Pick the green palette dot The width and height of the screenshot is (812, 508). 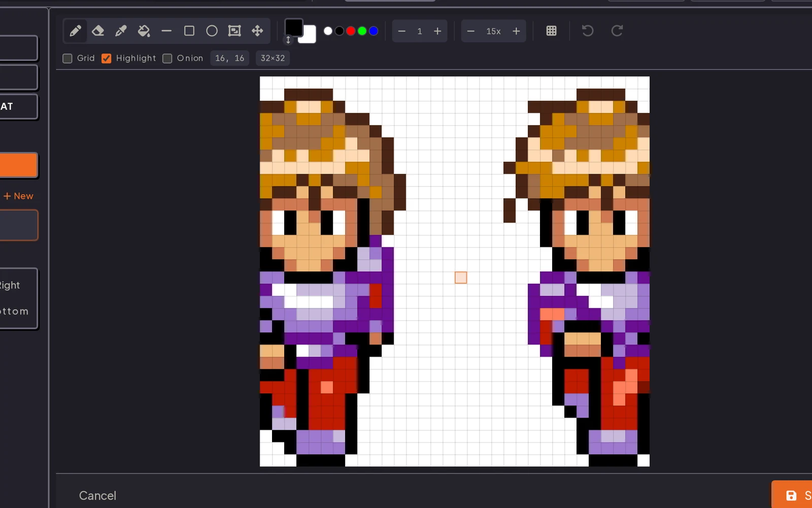click(362, 31)
